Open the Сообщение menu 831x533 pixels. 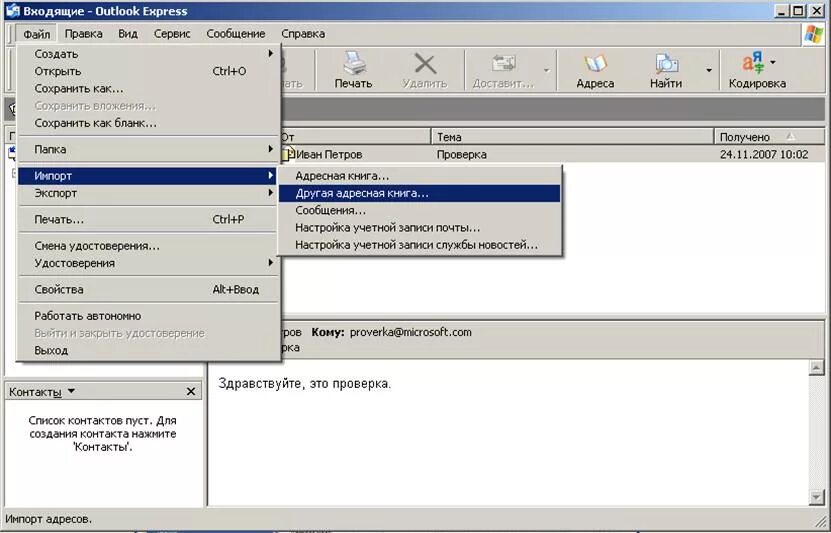coord(236,34)
